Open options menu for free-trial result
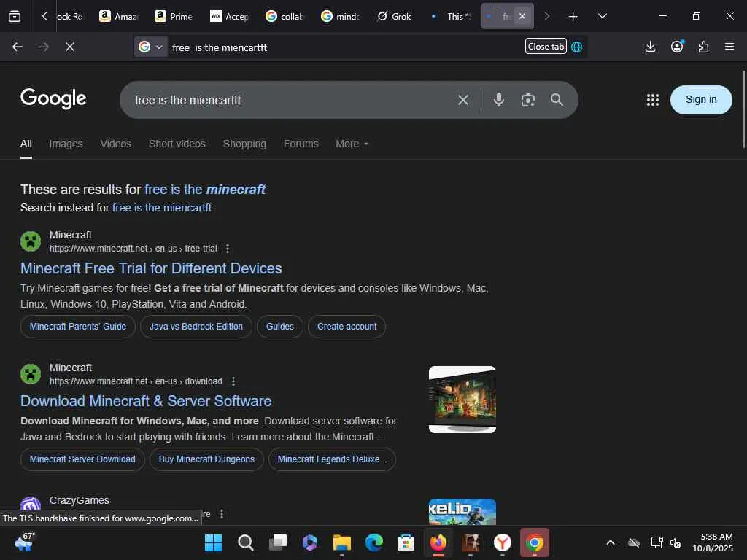Viewport: 747px width, 560px height. pos(228,249)
